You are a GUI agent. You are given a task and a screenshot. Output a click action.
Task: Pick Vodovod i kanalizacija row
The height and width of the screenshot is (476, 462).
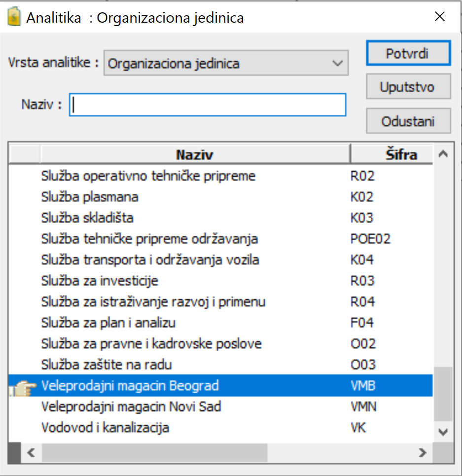click(105, 428)
